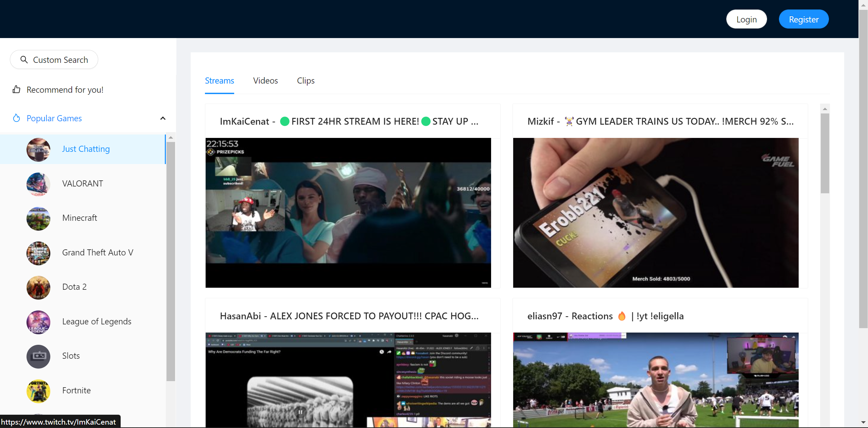The height and width of the screenshot is (428, 868).
Task: Switch to the Videos tab
Action: click(x=265, y=81)
